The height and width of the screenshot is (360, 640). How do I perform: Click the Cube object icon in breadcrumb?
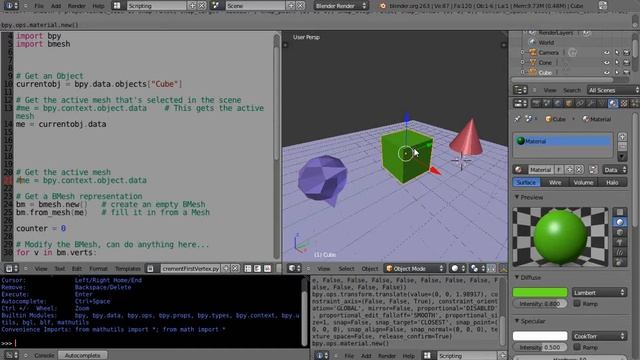548,119
